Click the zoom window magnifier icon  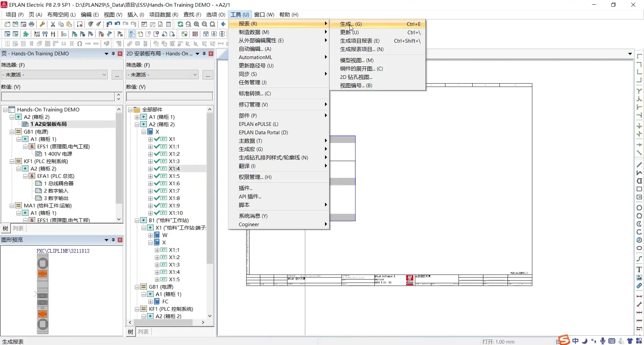pos(189,24)
